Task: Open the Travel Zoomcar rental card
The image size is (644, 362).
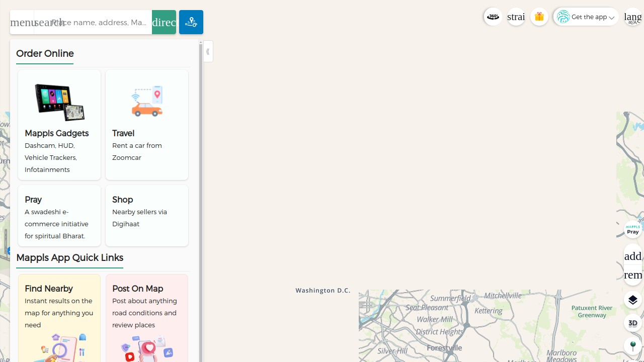Action: click(147, 125)
